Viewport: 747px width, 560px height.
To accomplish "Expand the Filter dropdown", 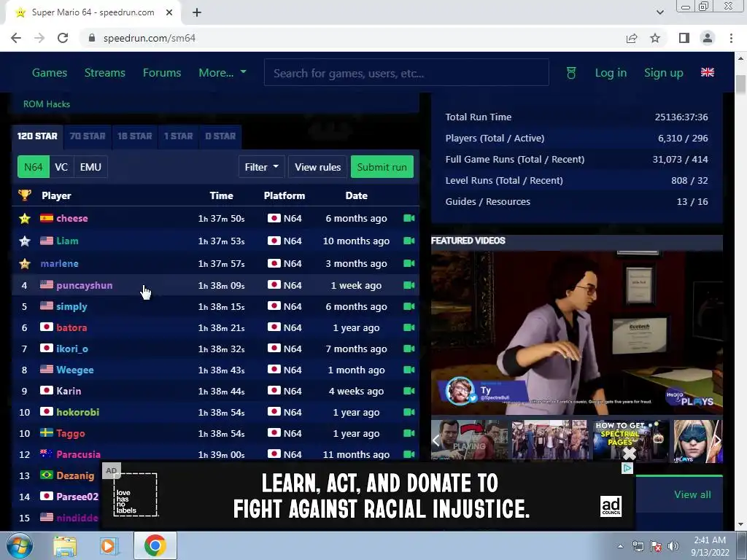I will (x=262, y=167).
